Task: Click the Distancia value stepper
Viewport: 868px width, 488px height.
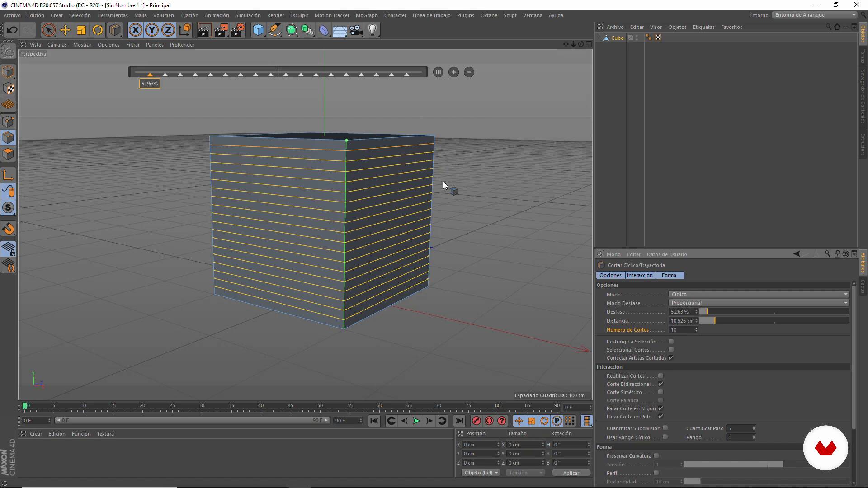Action: click(x=696, y=321)
